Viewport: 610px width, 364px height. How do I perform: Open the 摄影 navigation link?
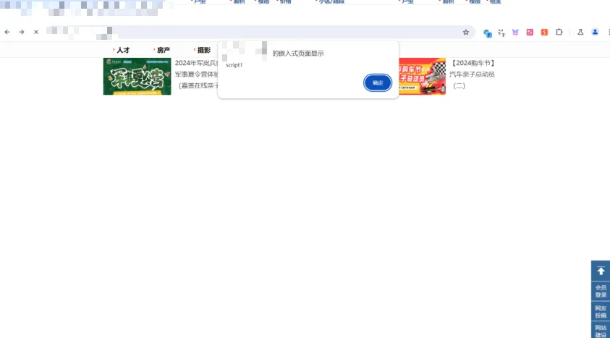coord(203,50)
